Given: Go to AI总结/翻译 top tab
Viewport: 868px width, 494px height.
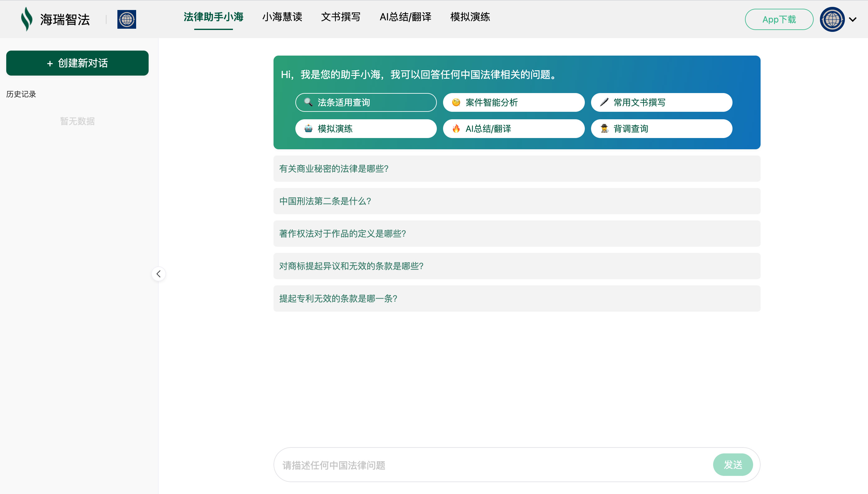Looking at the screenshot, I should click(x=405, y=17).
